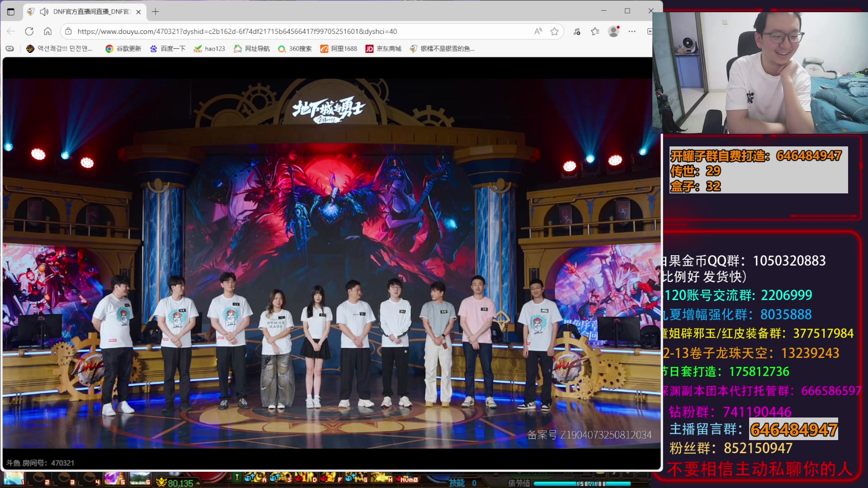Open the tab actions menu icon

pos(11,12)
